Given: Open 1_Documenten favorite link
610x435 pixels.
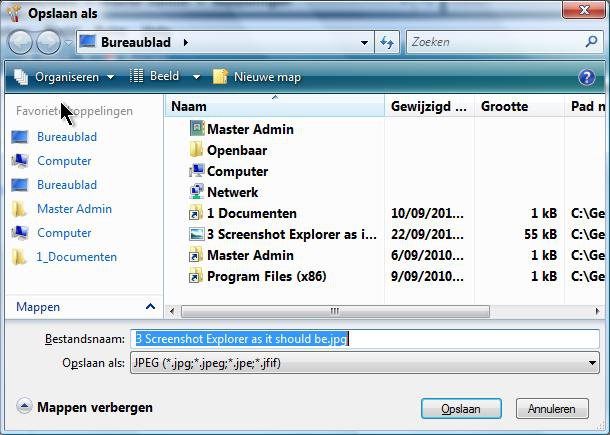Looking at the screenshot, I should pos(76,257).
